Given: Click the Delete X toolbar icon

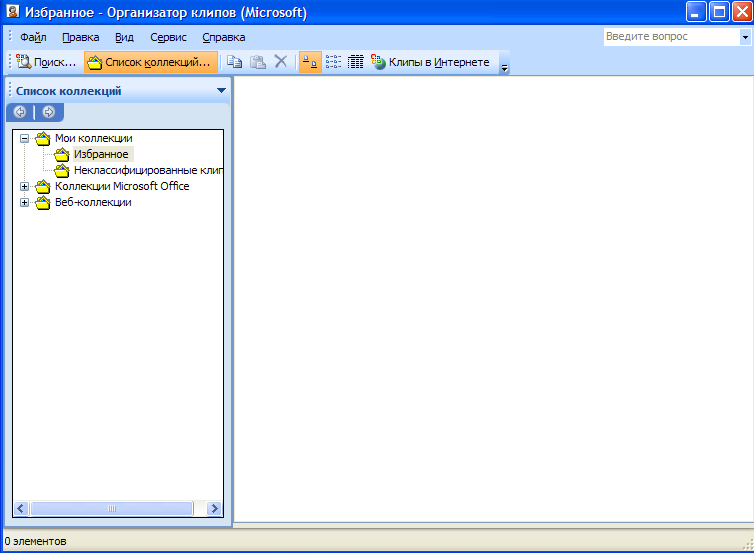Looking at the screenshot, I should coord(281,62).
